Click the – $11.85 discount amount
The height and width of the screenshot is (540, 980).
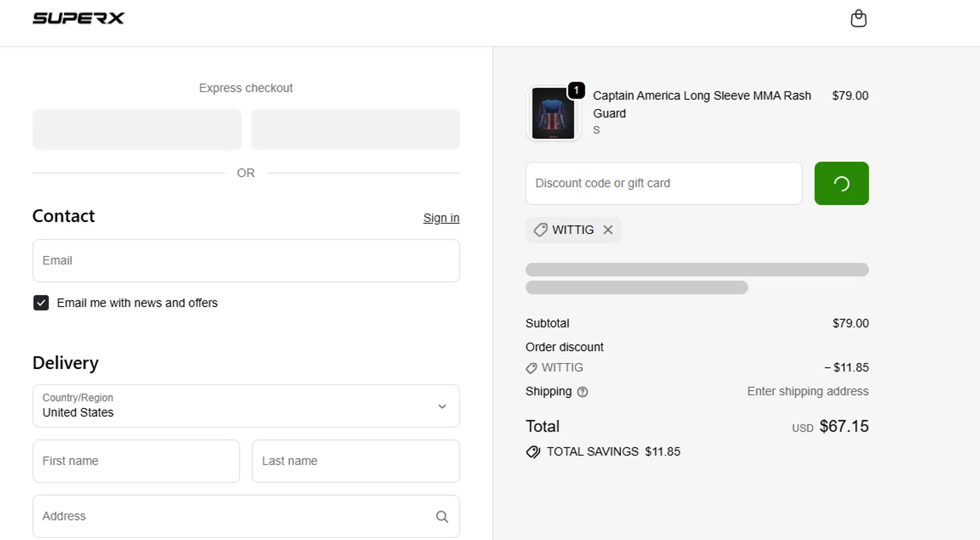pos(846,368)
